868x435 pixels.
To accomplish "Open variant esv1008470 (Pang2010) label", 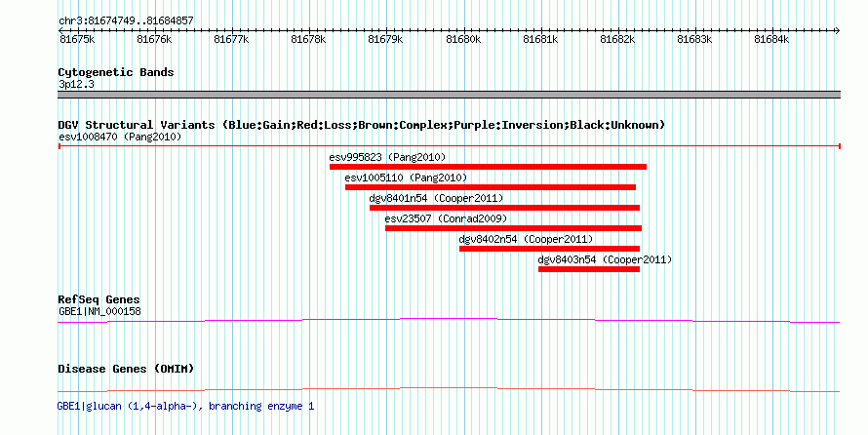I will pyautogui.click(x=120, y=137).
